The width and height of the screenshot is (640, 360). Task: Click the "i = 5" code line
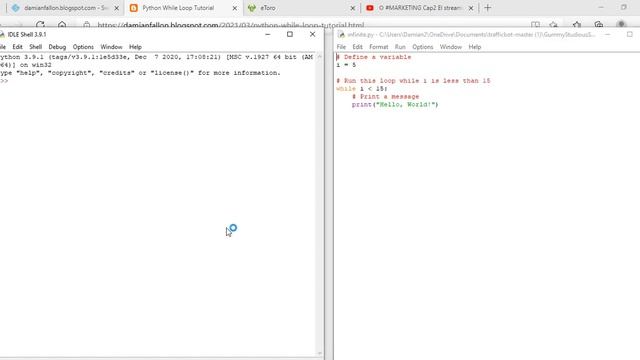point(346,65)
